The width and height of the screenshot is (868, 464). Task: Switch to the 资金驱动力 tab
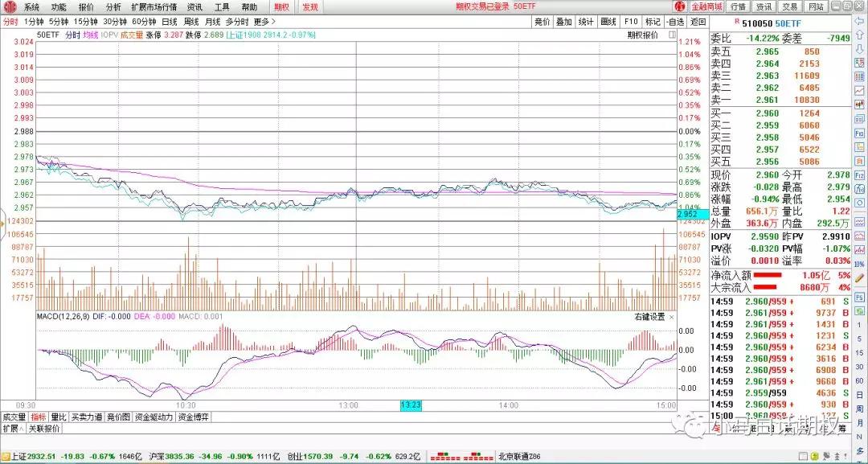point(156,417)
